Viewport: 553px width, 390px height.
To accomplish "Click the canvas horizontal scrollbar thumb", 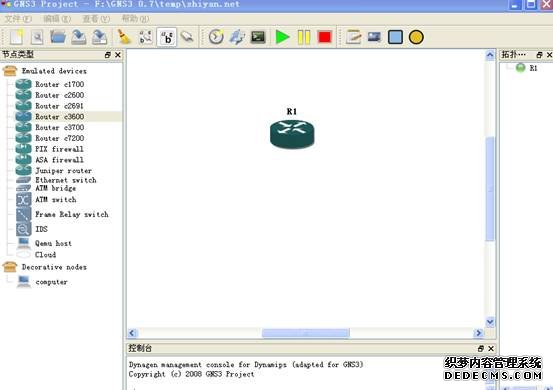I will click(x=306, y=333).
